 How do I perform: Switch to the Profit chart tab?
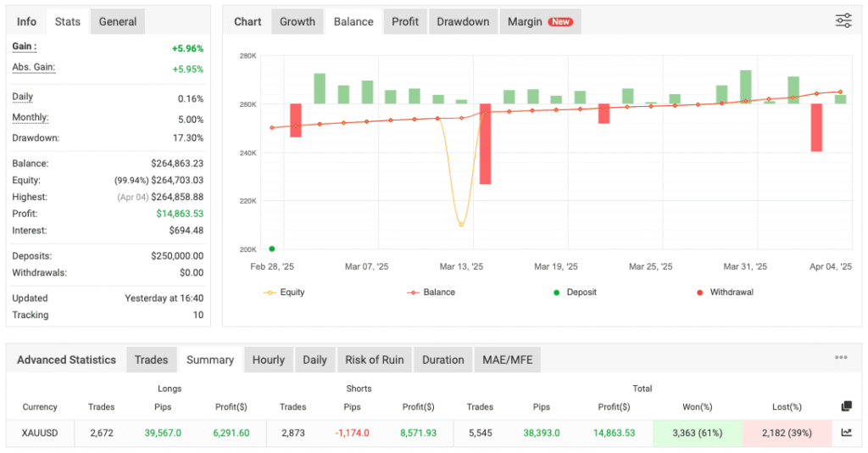(404, 22)
